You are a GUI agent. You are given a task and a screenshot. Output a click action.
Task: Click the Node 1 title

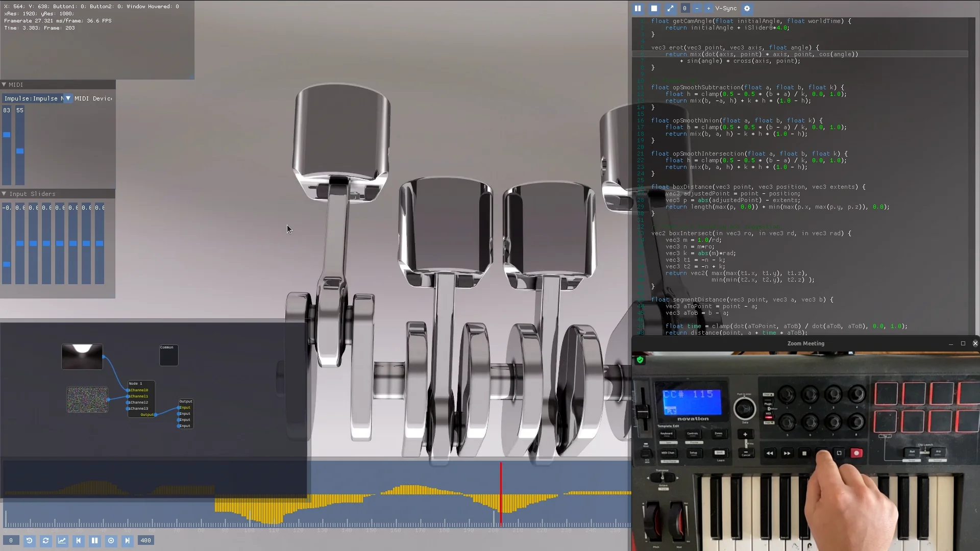click(135, 384)
